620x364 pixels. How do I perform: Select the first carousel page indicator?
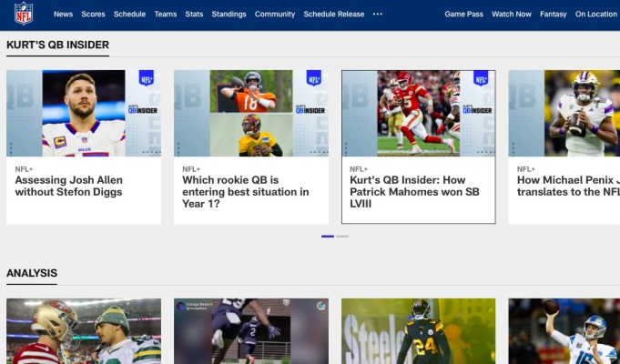point(328,237)
